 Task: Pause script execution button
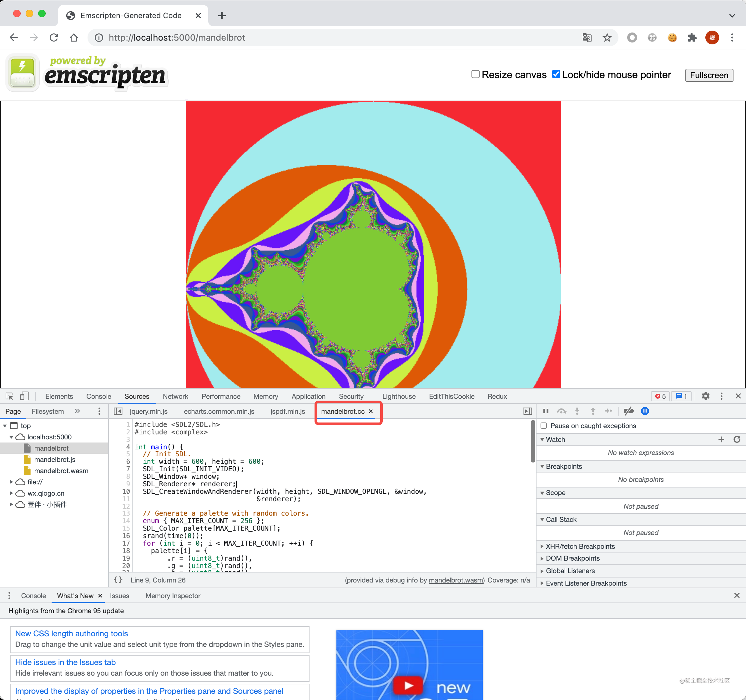[x=546, y=411]
